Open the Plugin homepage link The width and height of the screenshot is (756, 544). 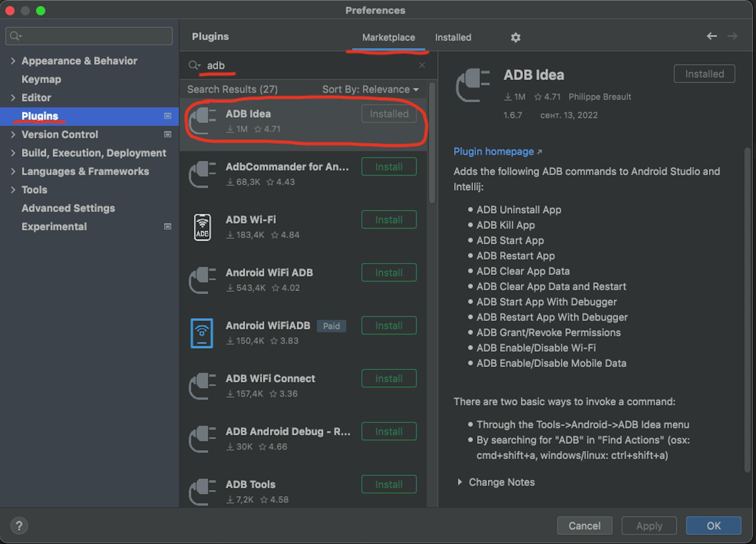pyautogui.click(x=494, y=151)
